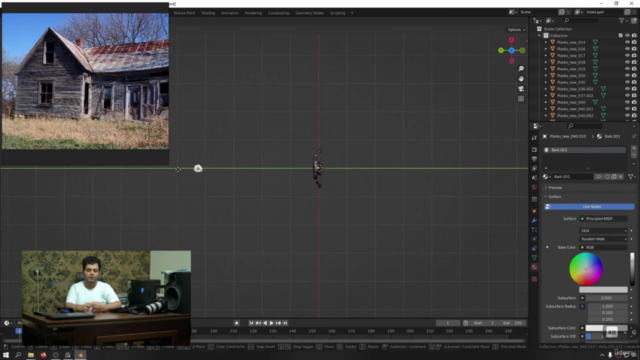
Task: Duplicate Bark.001 material with new-copy icon
Action: 614,177
